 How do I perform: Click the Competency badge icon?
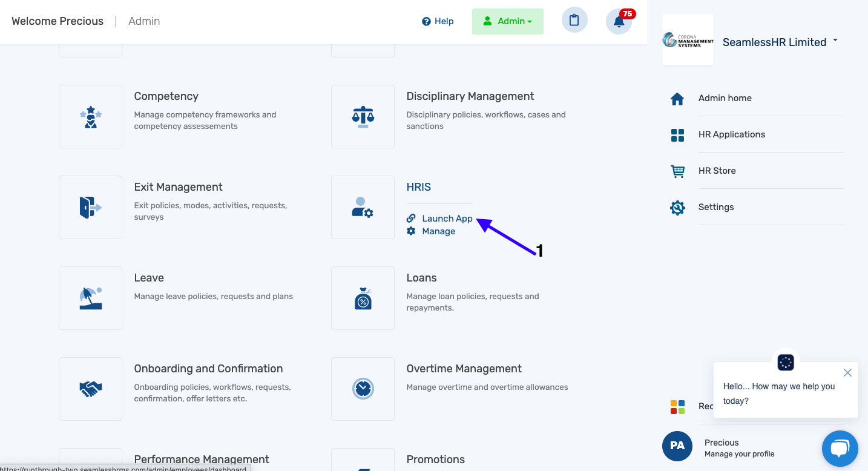click(x=90, y=116)
